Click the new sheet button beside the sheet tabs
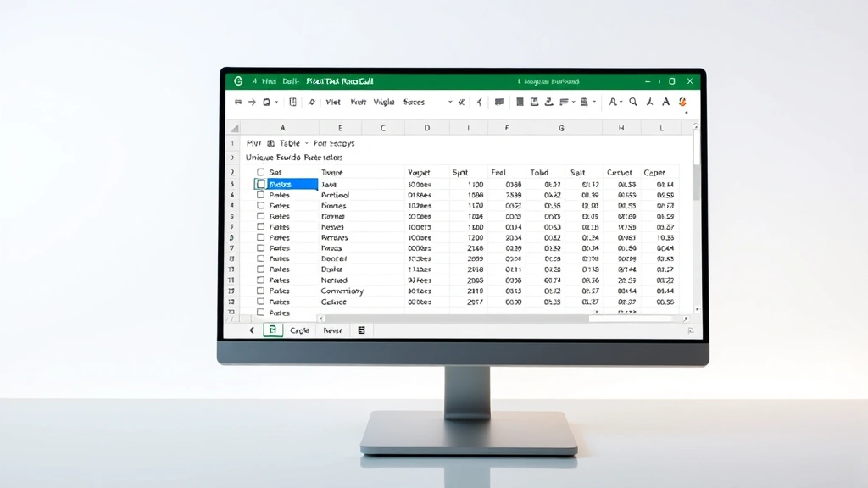The width and height of the screenshot is (868, 488). click(x=361, y=330)
